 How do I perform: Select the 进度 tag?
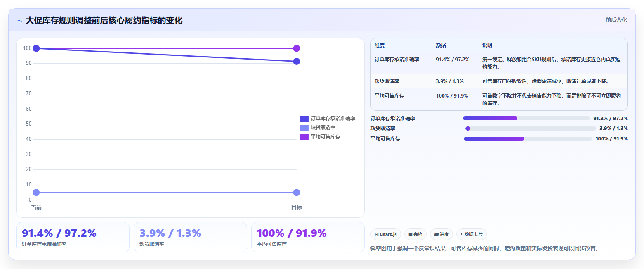[x=441, y=234]
